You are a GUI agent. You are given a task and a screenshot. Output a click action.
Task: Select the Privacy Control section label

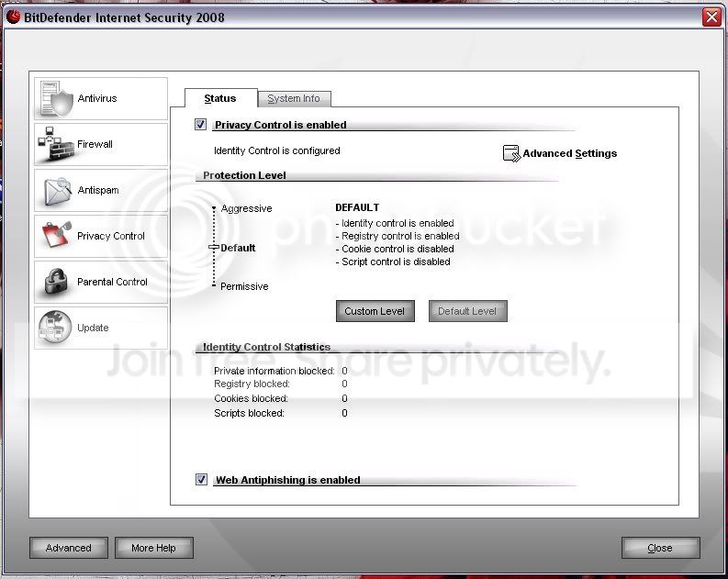[111, 236]
